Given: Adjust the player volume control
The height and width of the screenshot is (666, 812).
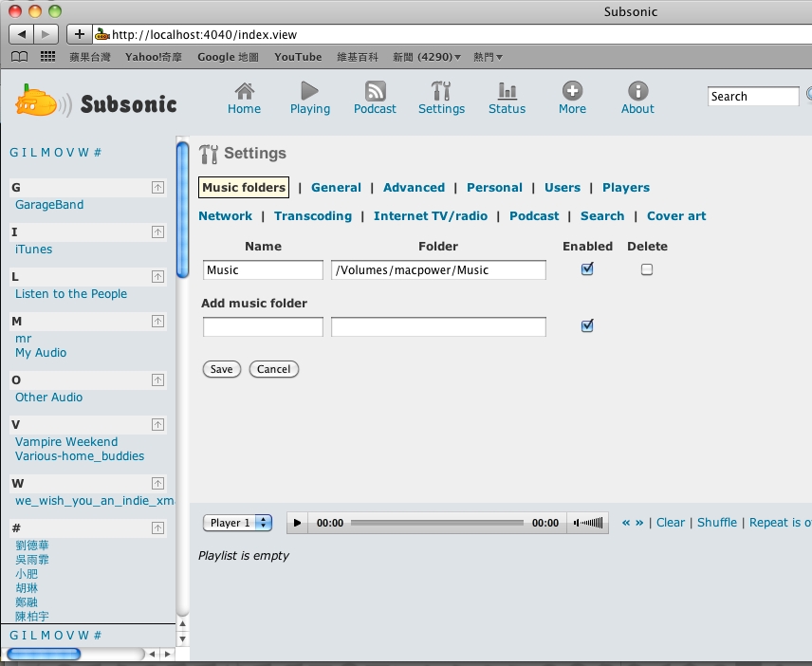Looking at the screenshot, I should click(588, 523).
